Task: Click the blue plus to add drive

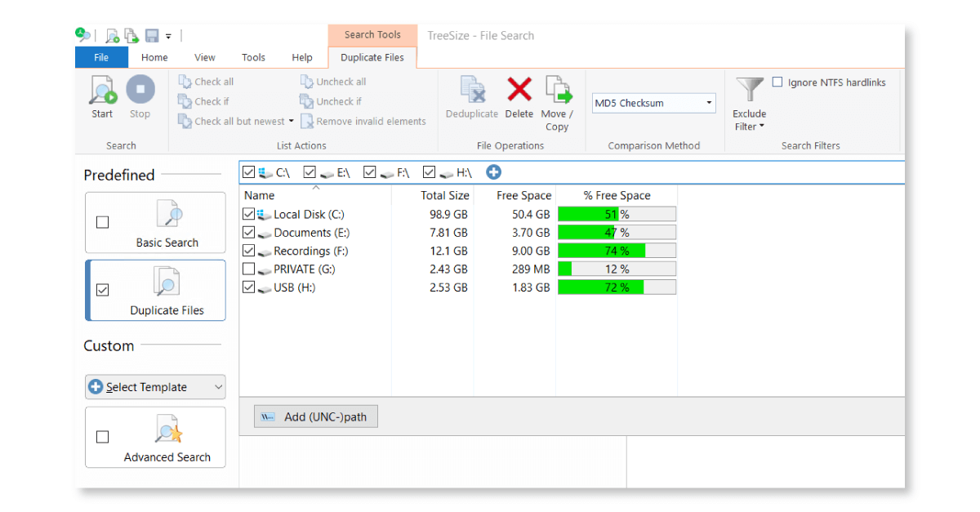Action: [493, 172]
